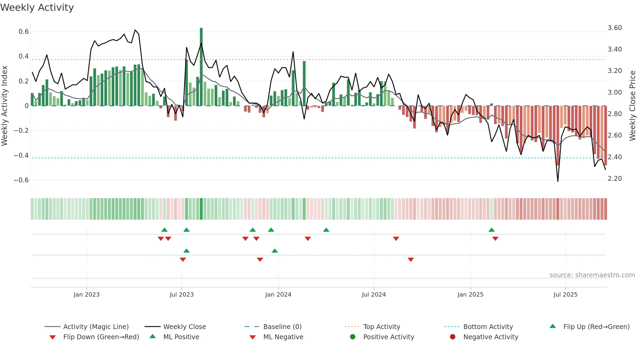The image size is (644, 362).
Task: Click the flip-up marker near April 2024
Action: point(326,230)
